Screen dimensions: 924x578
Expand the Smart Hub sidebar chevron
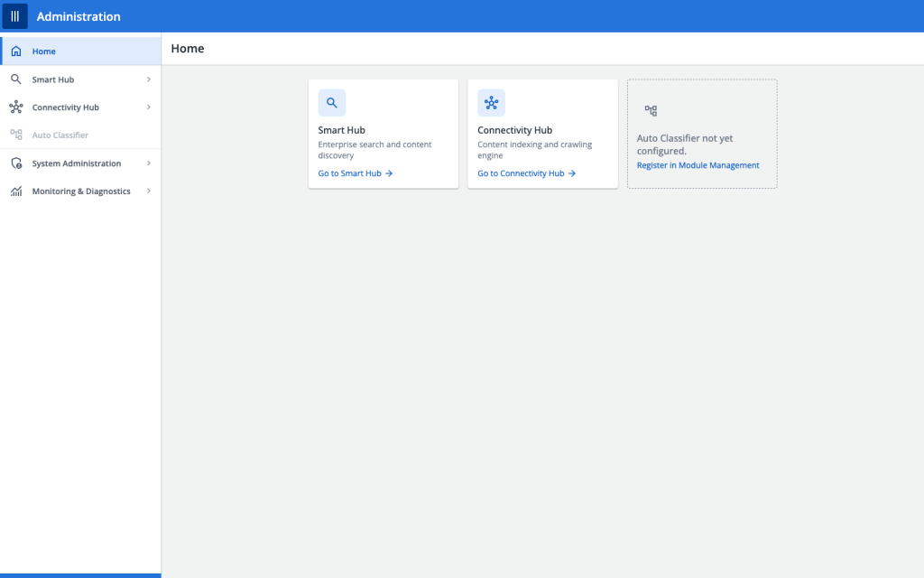click(149, 79)
